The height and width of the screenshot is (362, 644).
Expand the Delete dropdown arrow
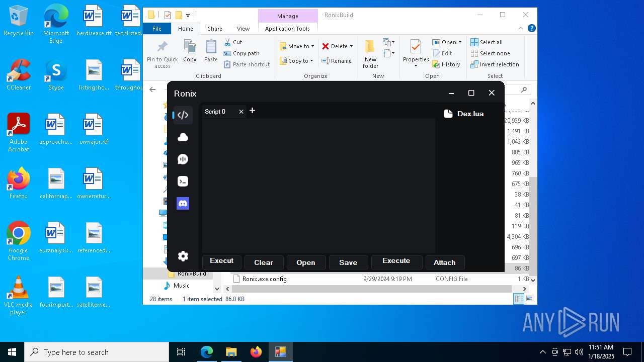point(351,46)
